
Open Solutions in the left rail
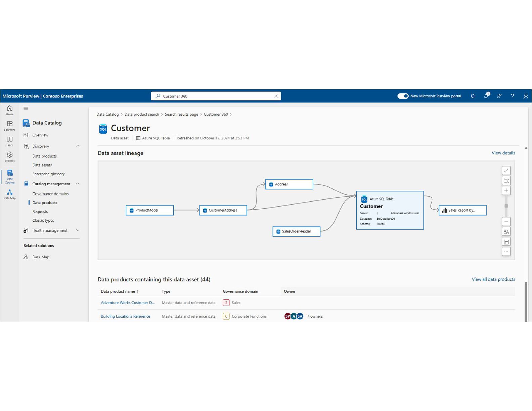click(10, 126)
